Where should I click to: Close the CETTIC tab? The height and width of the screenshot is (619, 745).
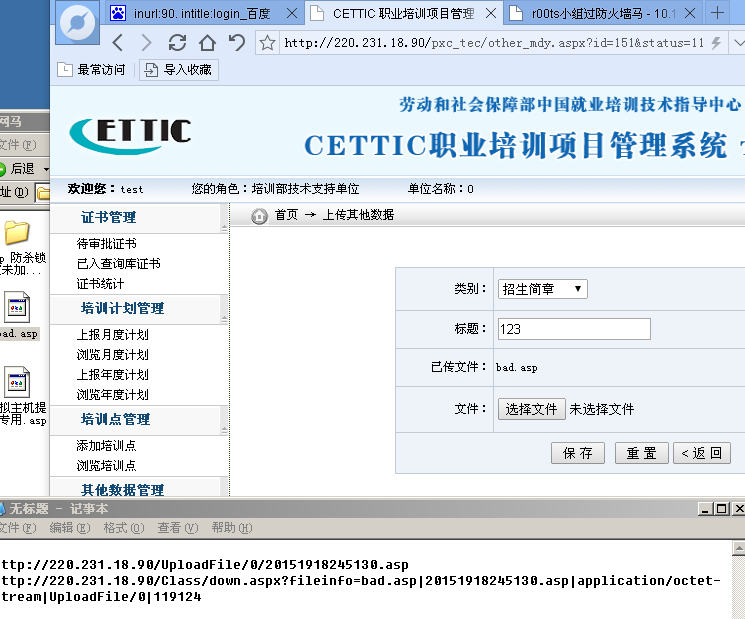491,13
